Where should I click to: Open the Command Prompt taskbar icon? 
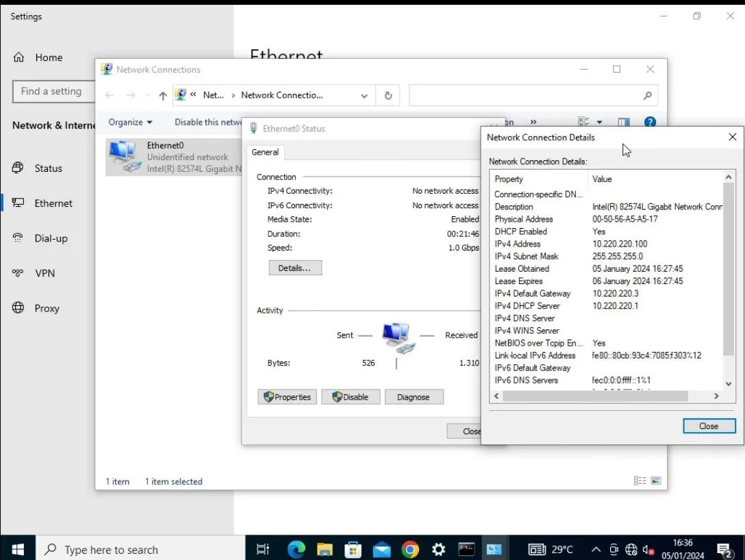[466, 548]
